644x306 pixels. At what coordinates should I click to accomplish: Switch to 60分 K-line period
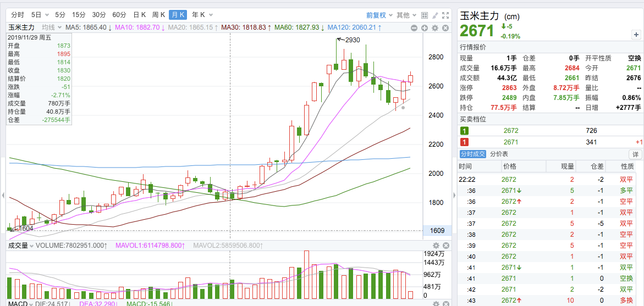pos(119,15)
